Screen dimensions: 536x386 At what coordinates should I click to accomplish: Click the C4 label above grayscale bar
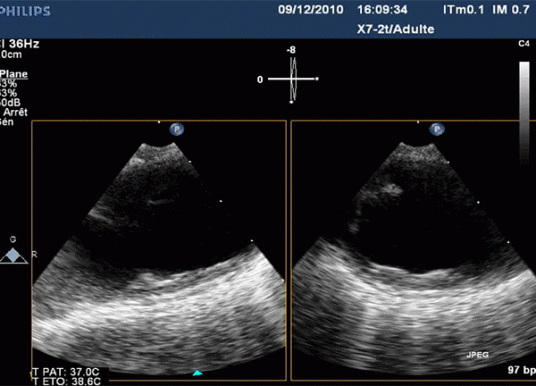pyautogui.click(x=524, y=44)
